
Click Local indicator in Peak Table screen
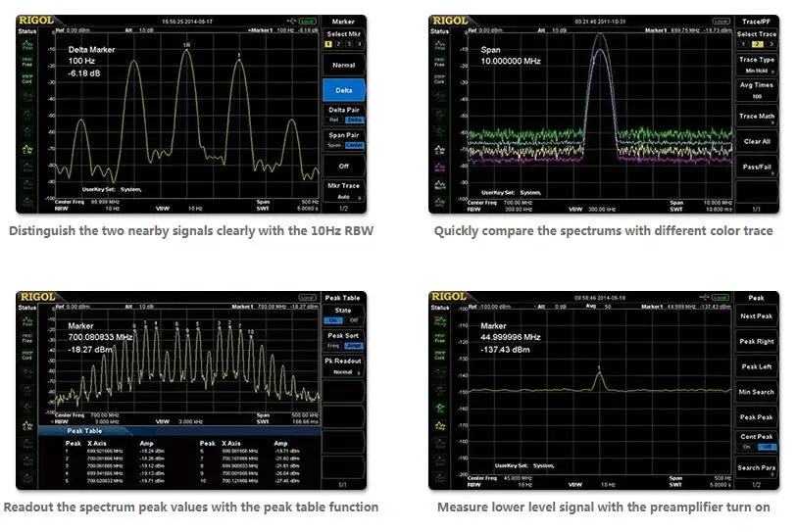pyautogui.click(x=307, y=297)
